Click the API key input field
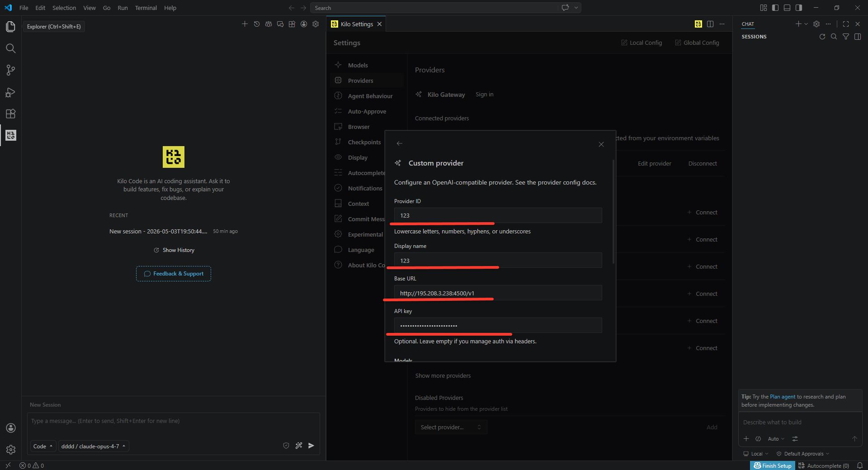 click(498, 326)
